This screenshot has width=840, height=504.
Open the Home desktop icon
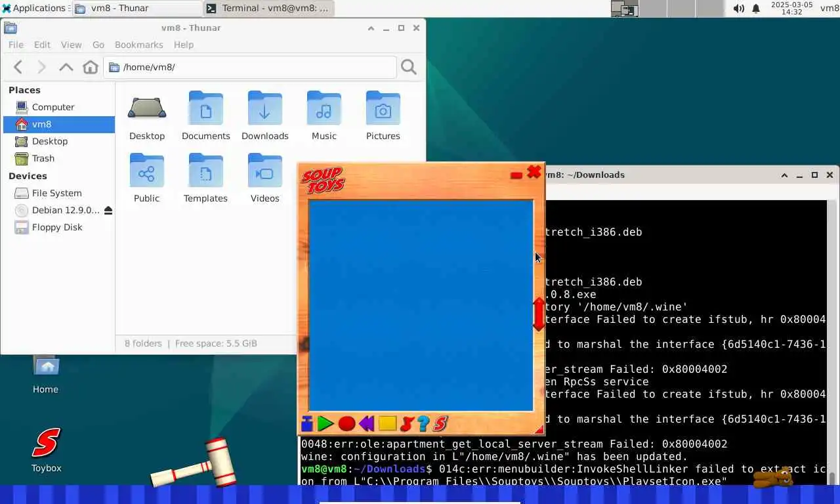(x=45, y=374)
